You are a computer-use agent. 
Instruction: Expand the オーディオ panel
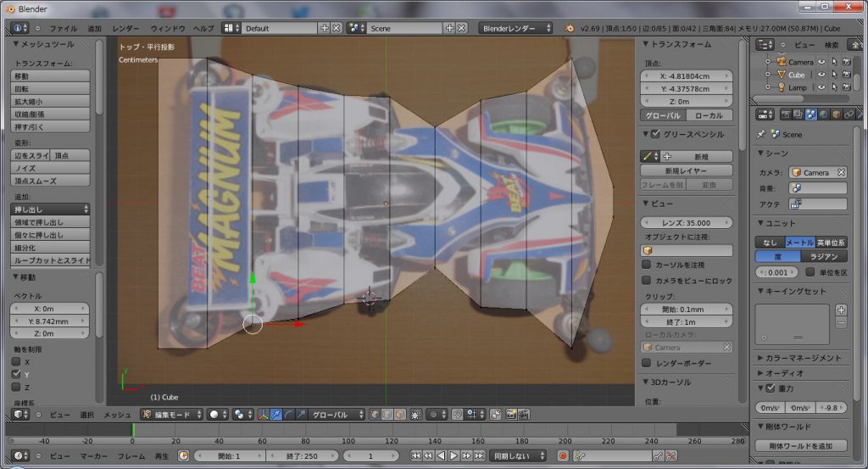click(760, 372)
